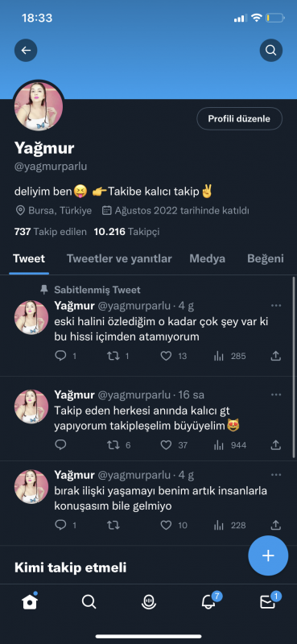Switch to the Medya tab
This screenshot has width=297, height=644.
point(207,258)
